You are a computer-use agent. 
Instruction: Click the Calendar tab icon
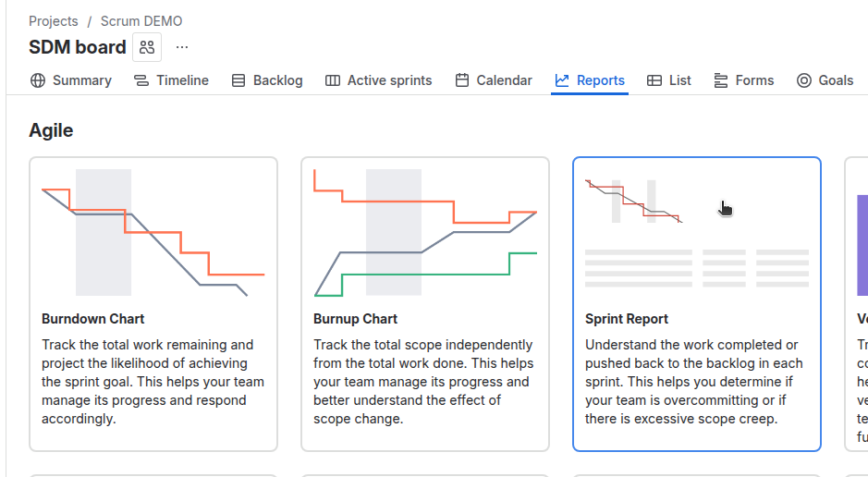tap(462, 80)
